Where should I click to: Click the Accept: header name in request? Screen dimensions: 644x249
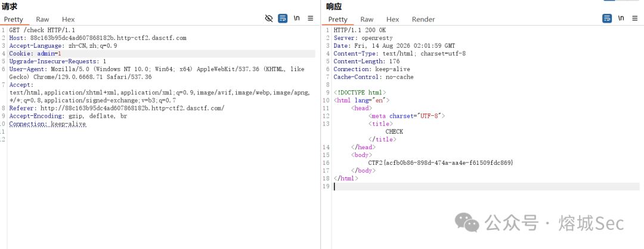point(20,85)
